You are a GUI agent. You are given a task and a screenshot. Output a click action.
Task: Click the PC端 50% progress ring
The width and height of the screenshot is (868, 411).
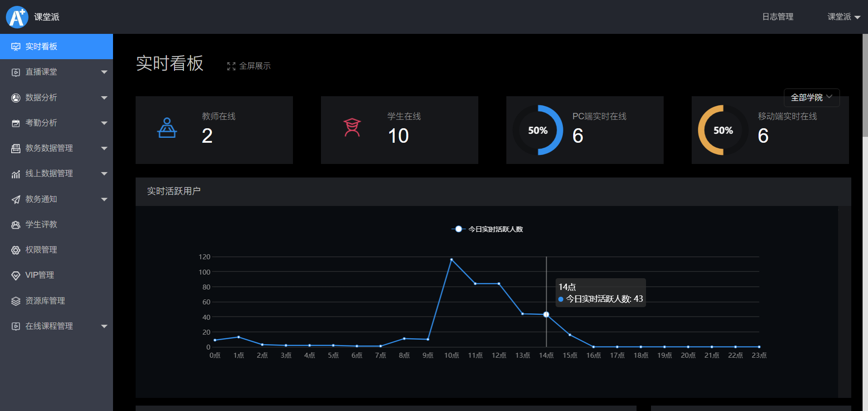coord(538,130)
